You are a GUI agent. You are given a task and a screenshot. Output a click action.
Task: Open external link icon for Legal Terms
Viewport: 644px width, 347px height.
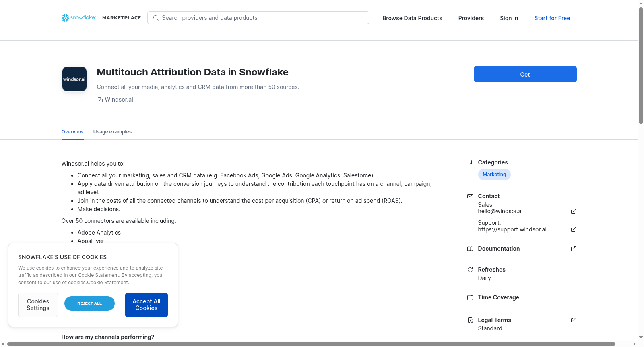click(x=574, y=320)
